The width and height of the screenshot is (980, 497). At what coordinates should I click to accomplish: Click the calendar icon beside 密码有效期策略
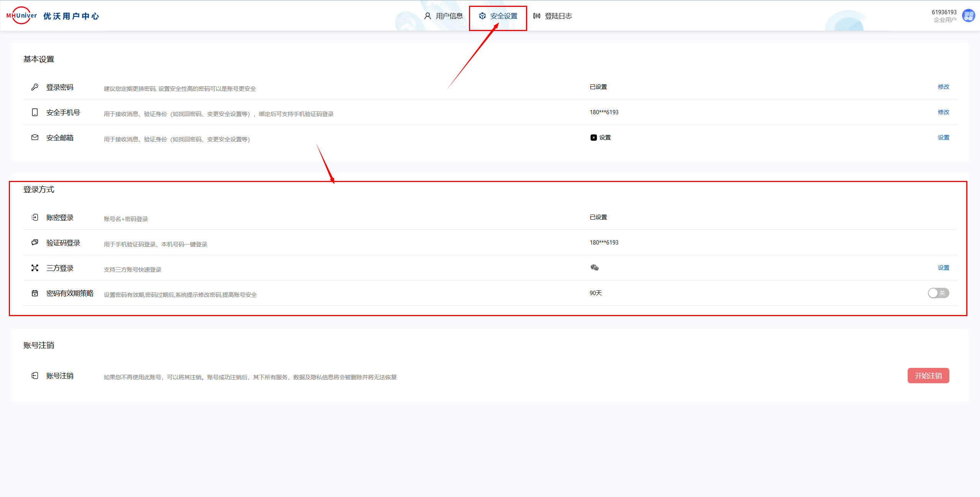[35, 293]
